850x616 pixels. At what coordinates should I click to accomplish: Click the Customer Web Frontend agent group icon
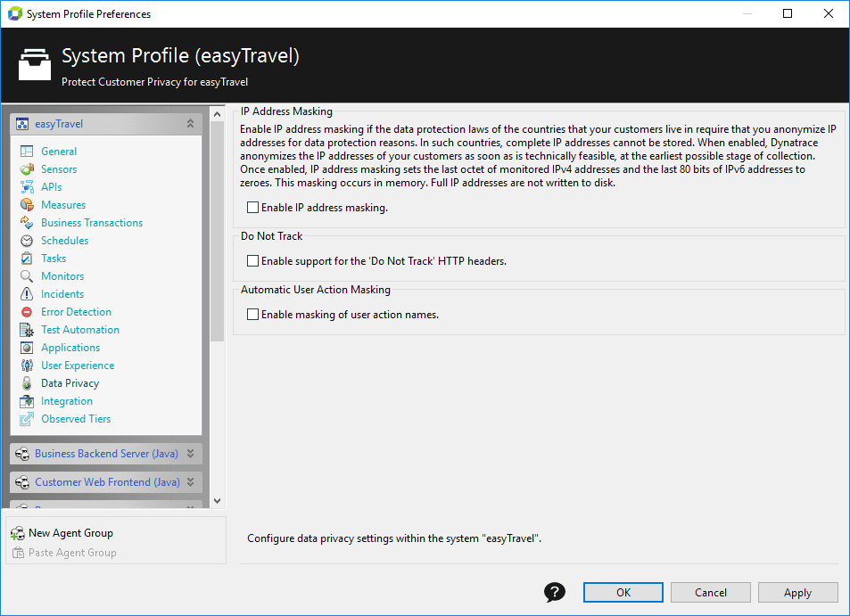[22, 482]
